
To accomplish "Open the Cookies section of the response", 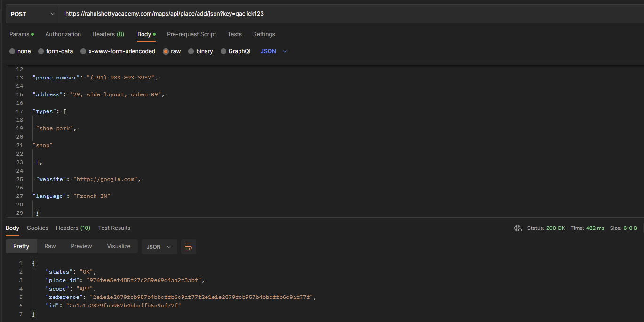I will coord(37,228).
